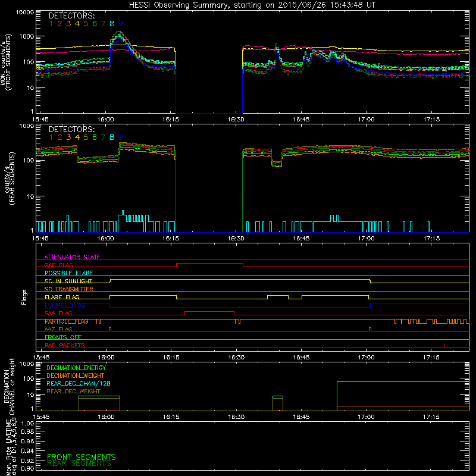Click the 17:15 time label under the front segments plot
476x476 pixels.
coord(431,120)
